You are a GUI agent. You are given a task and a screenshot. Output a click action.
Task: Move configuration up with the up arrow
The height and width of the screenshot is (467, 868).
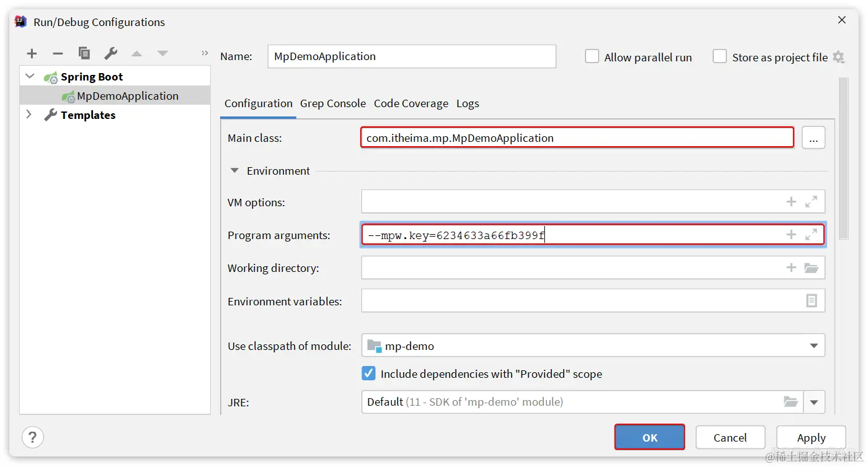(x=137, y=54)
